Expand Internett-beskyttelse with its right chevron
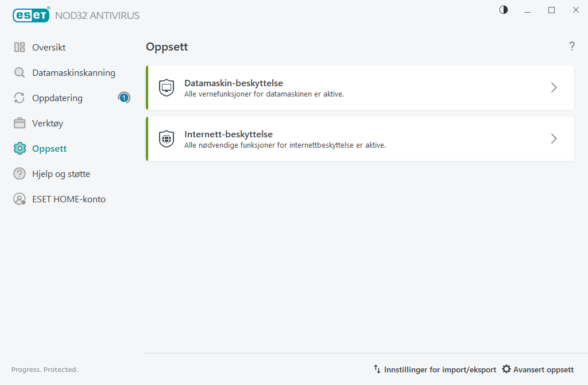 click(554, 139)
